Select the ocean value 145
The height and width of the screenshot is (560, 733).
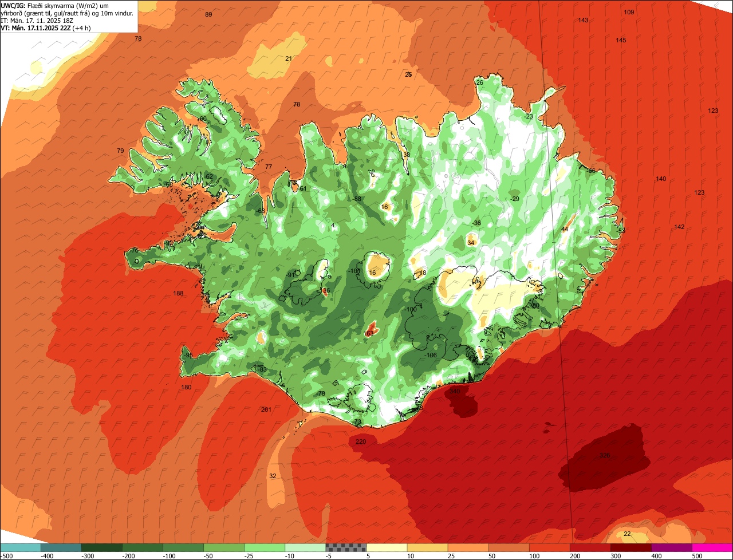pyautogui.click(x=621, y=40)
